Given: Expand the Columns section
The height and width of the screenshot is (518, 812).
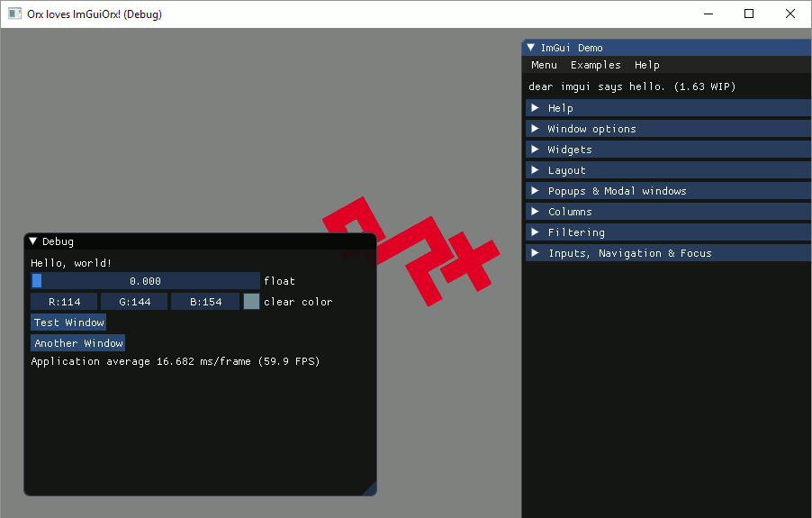Looking at the screenshot, I should point(669,212).
